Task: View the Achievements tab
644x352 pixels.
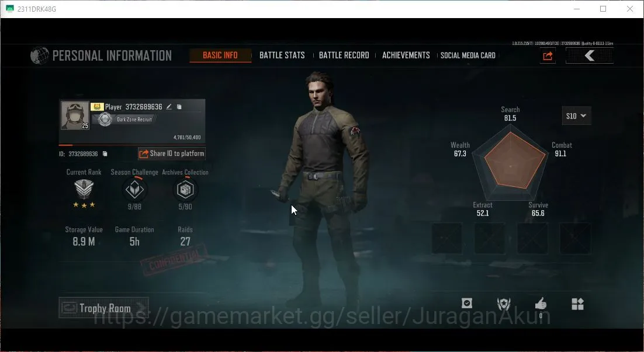Action: click(x=406, y=55)
